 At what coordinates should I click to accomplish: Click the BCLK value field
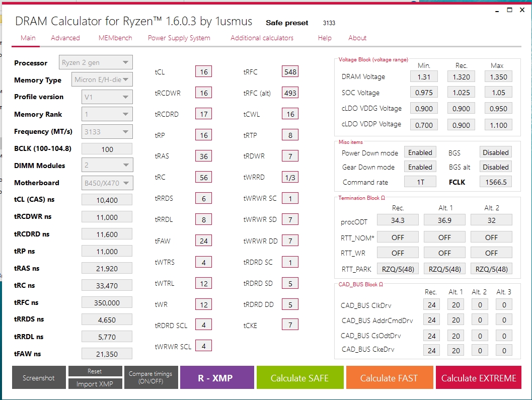107,149
